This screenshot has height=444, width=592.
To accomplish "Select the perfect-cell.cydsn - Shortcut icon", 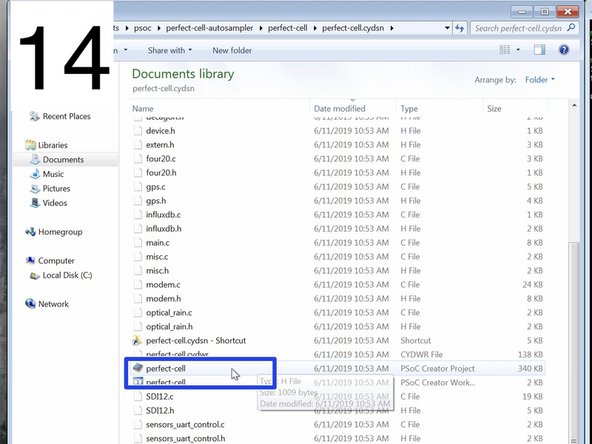I will click(x=137, y=341).
